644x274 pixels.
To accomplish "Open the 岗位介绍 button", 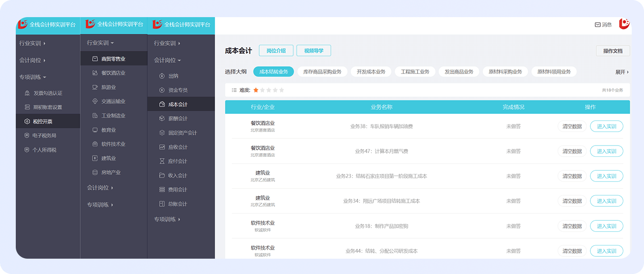I will click(276, 51).
